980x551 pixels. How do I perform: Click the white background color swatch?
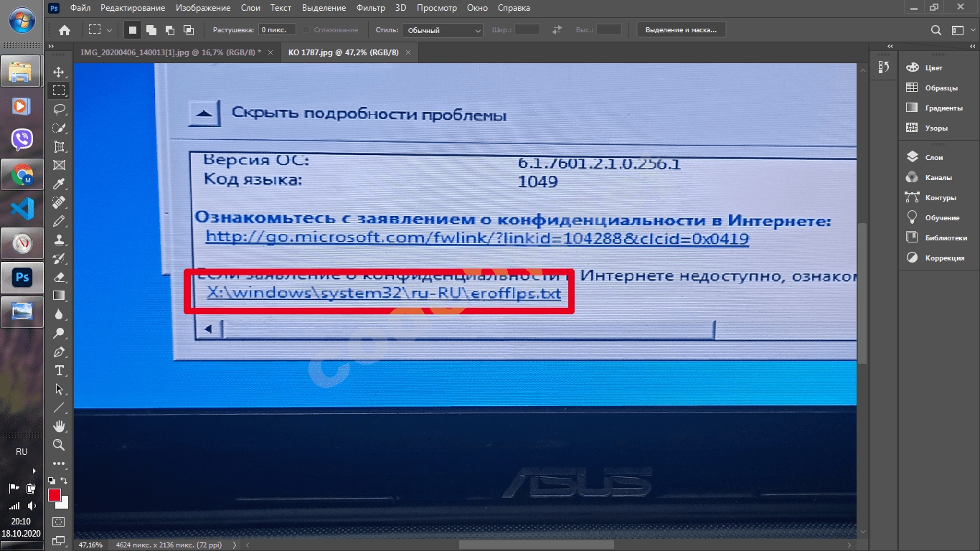pyautogui.click(x=65, y=504)
